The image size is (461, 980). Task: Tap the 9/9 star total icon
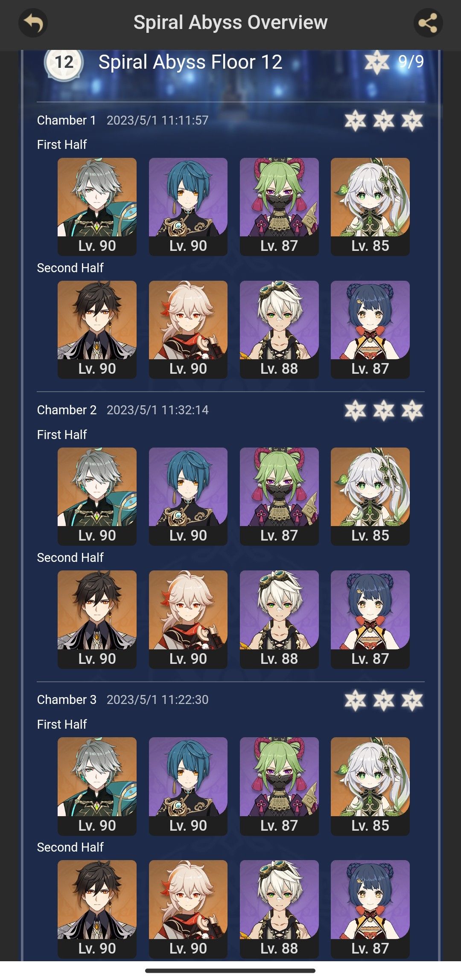[377, 62]
